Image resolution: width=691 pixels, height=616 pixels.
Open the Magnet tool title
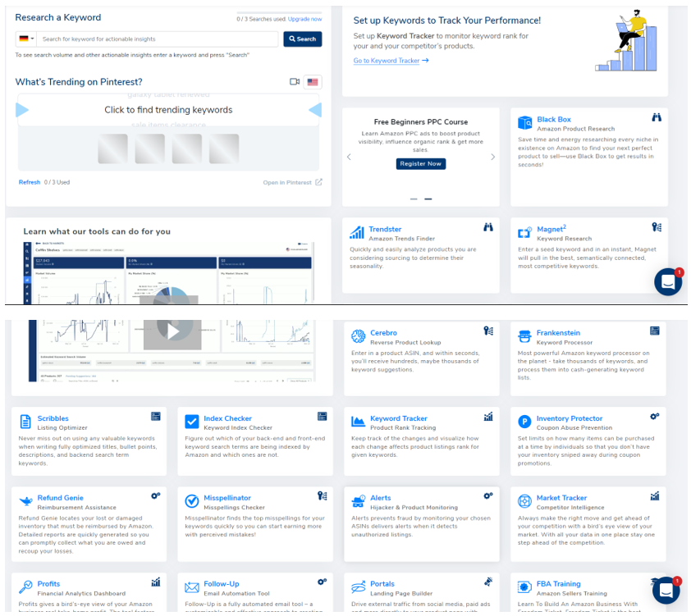(551, 229)
